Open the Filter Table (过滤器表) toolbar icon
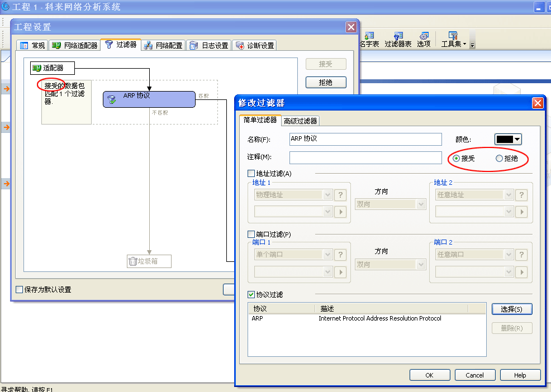Image resolution: width=551 pixels, height=392 pixels. click(398, 39)
